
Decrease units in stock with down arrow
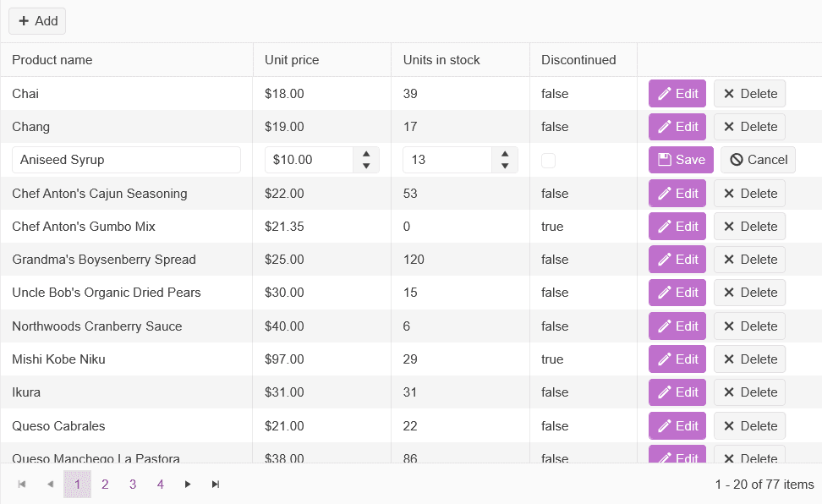[x=505, y=166]
